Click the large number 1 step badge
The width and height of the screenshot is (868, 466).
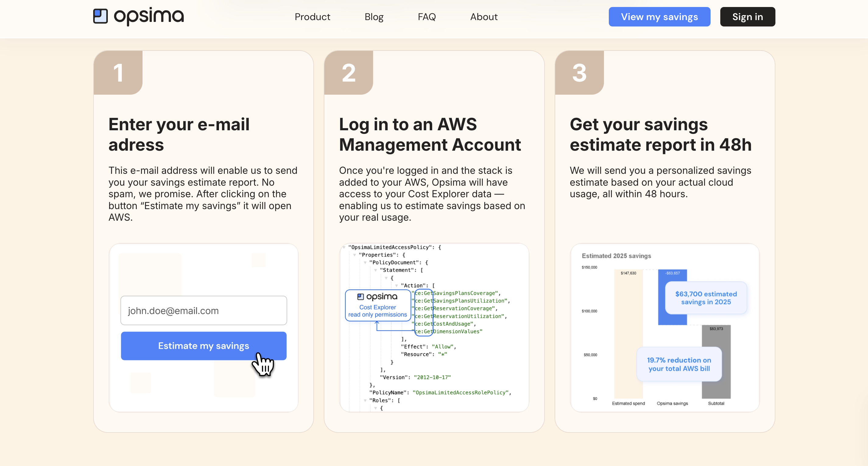pyautogui.click(x=118, y=72)
